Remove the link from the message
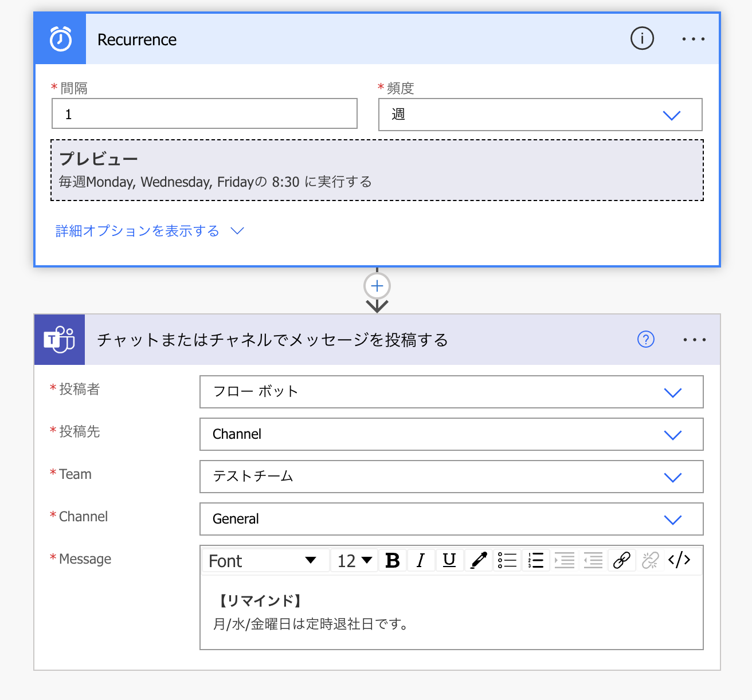 650,560
